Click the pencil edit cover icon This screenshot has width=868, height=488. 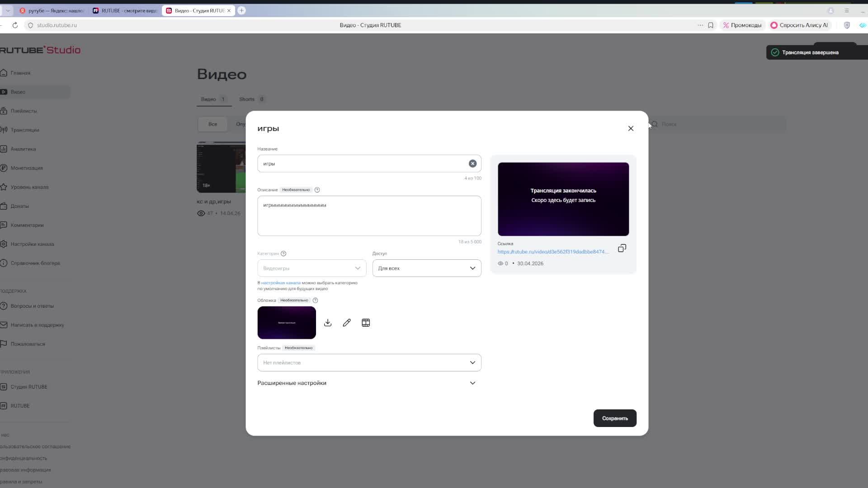[347, 323]
